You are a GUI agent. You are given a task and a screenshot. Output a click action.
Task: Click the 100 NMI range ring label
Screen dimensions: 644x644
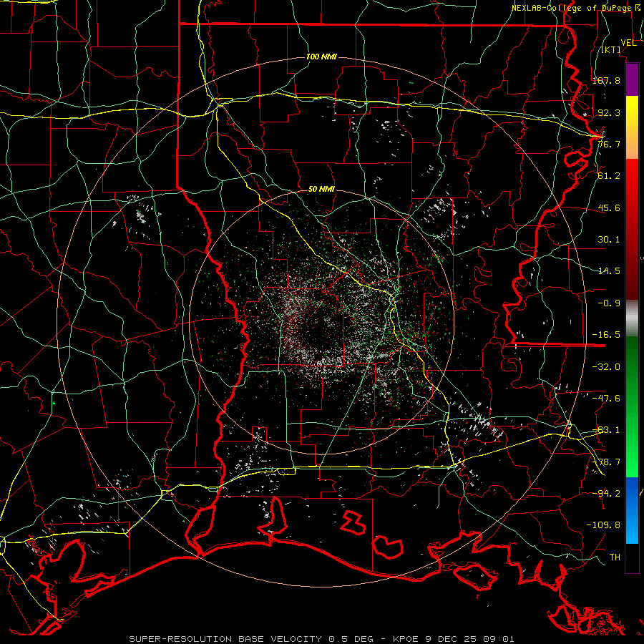(x=321, y=57)
